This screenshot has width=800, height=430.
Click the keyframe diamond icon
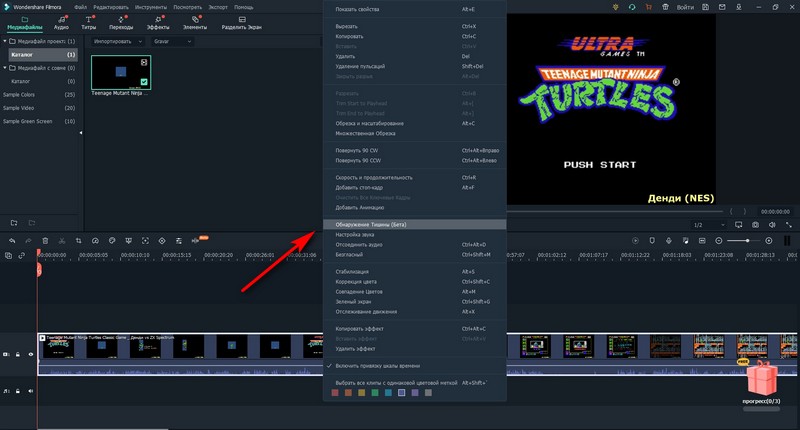[162, 240]
